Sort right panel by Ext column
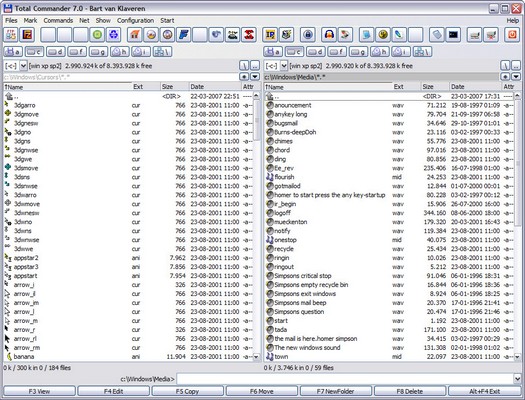Viewport: 525px width, 400px height. [406, 87]
